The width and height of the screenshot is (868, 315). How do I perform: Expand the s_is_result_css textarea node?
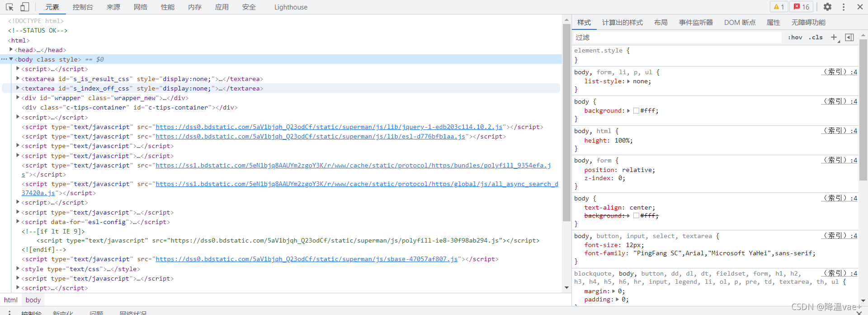click(x=18, y=78)
